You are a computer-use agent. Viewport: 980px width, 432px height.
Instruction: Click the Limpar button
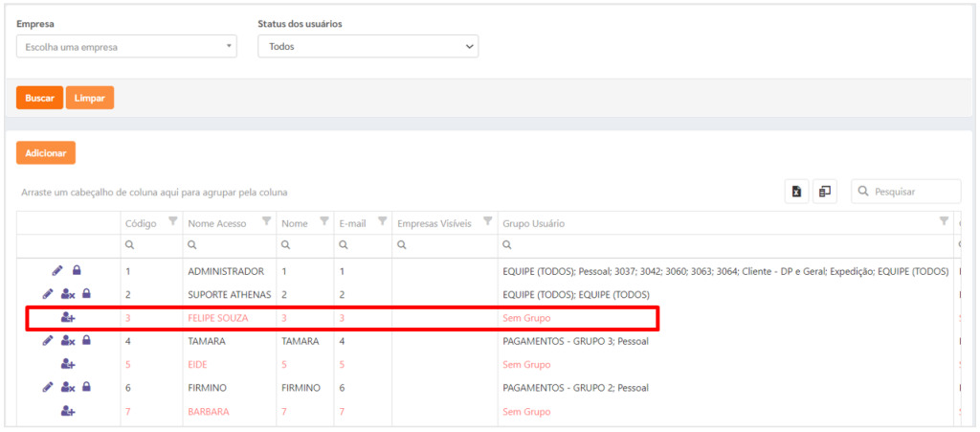(89, 98)
